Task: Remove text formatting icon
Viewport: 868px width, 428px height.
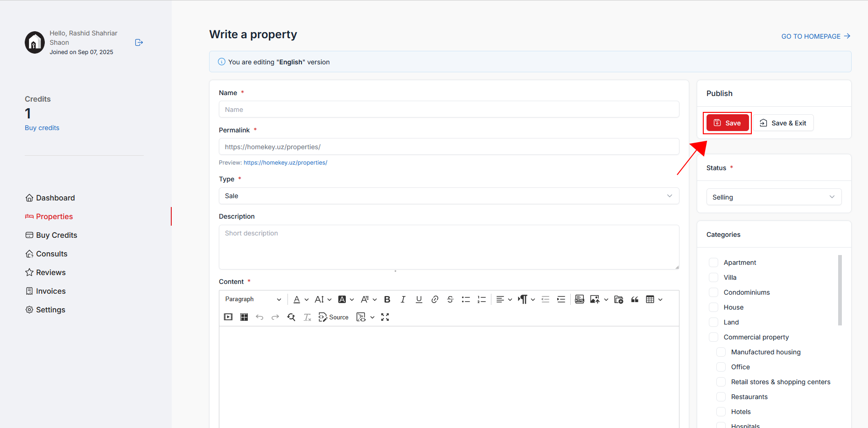Action: (307, 317)
